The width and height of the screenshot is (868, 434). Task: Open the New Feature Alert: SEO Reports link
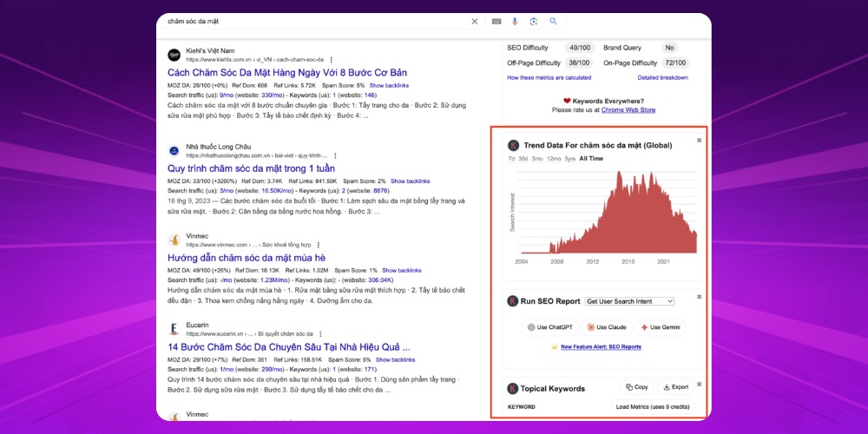pyautogui.click(x=601, y=347)
